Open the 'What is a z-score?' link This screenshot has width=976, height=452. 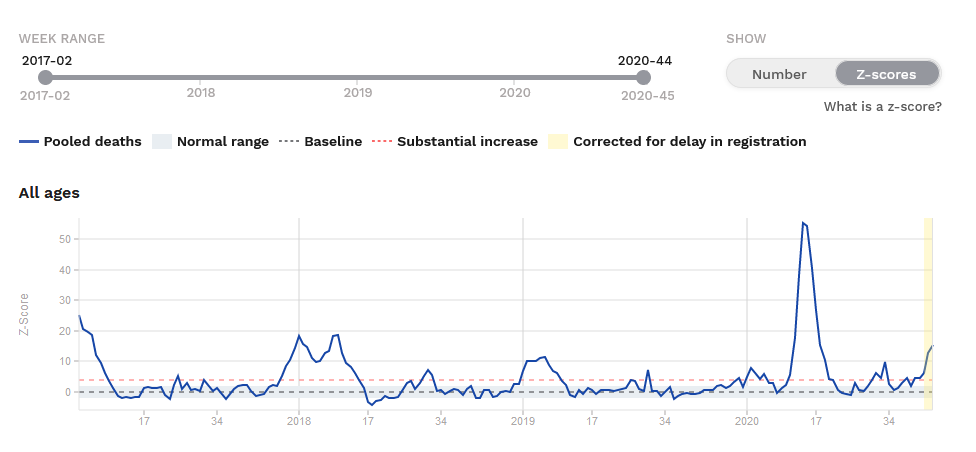pos(882,107)
